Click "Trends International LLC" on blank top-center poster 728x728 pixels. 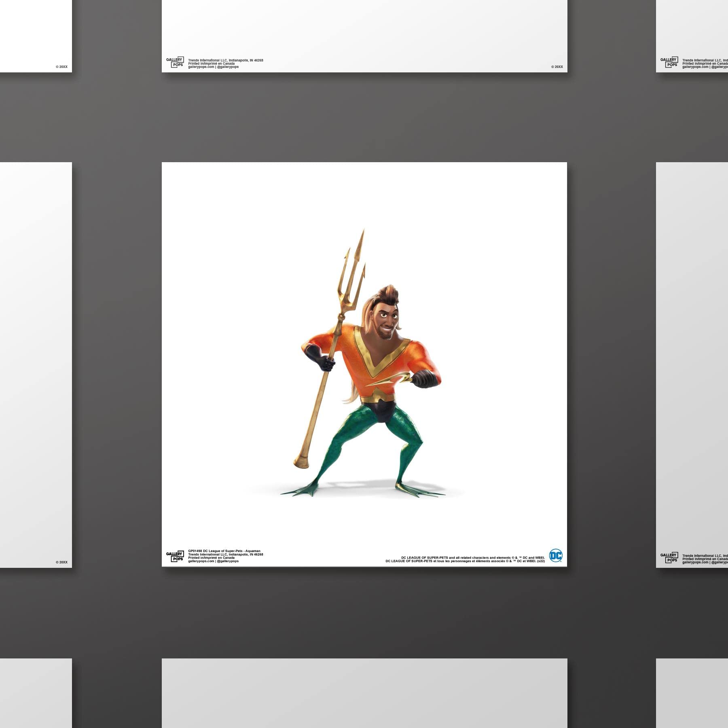(x=226, y=60)
